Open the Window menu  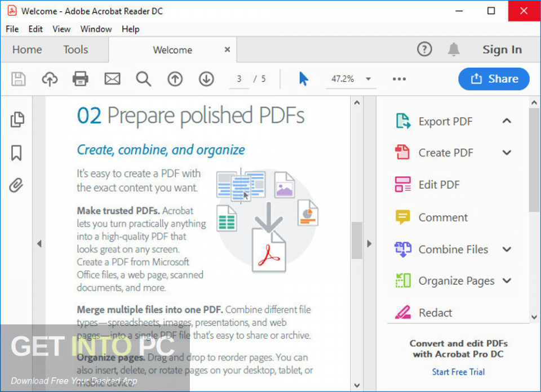coord(96,29)
